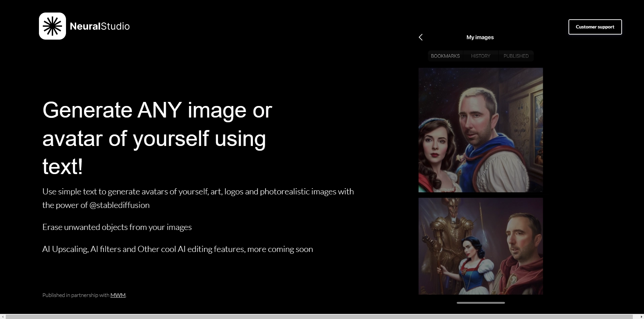644x319 pixels.
Task: Follow the MWM partnership link
Action: 118,295
